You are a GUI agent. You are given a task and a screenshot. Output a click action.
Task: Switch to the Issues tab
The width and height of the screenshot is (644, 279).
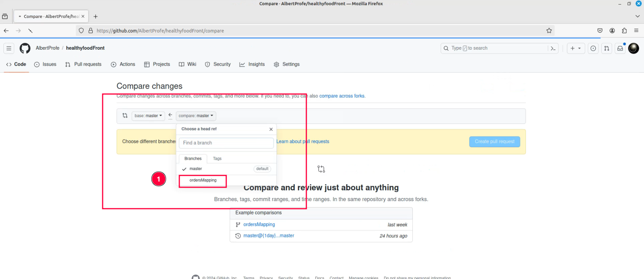45,64
